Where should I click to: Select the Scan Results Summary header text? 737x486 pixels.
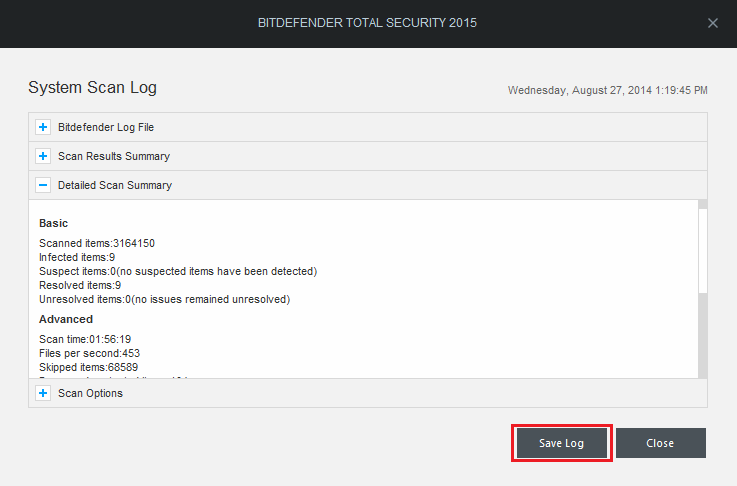(114, 157)
